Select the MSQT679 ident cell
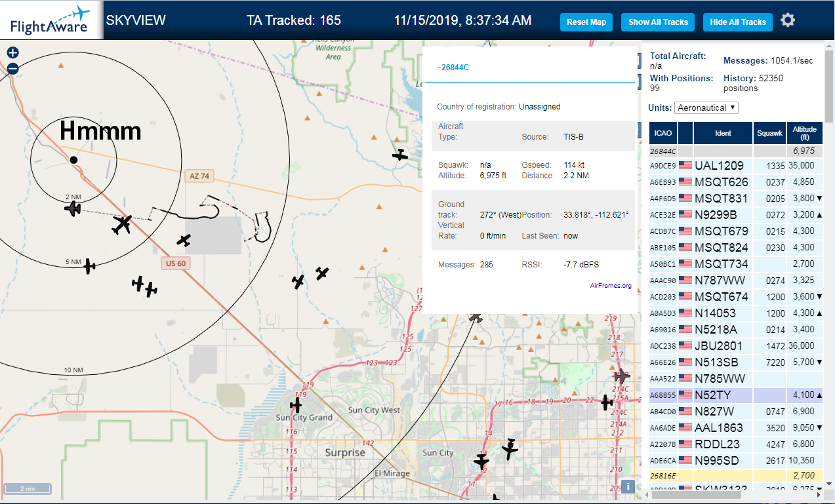 tap(723, 231)
